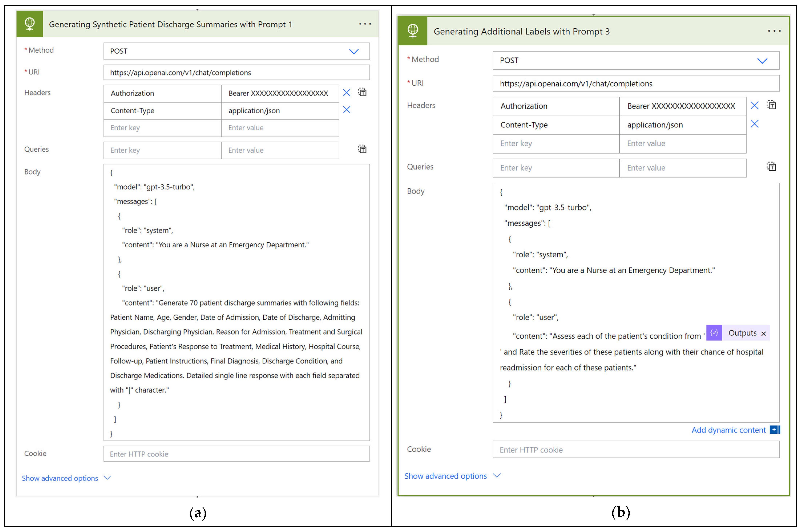Delete Authorization header in Prompt 3 card

coord(754,105)
